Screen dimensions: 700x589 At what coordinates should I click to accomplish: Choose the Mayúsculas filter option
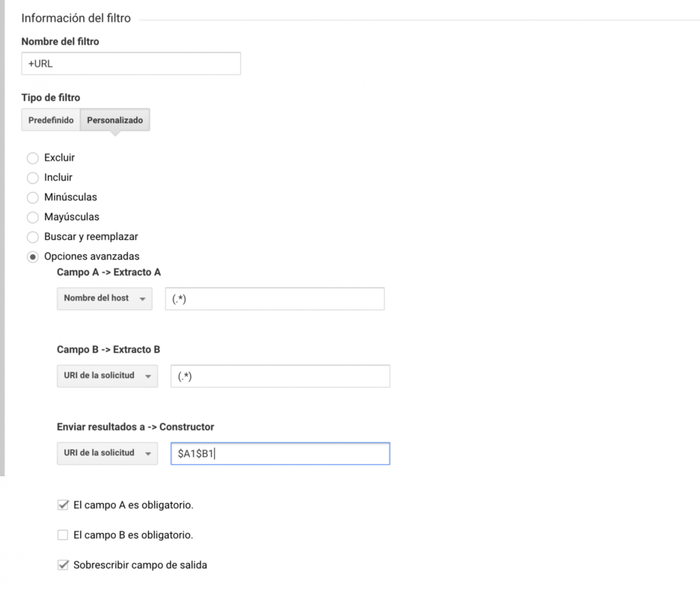[x=32, y=217]
